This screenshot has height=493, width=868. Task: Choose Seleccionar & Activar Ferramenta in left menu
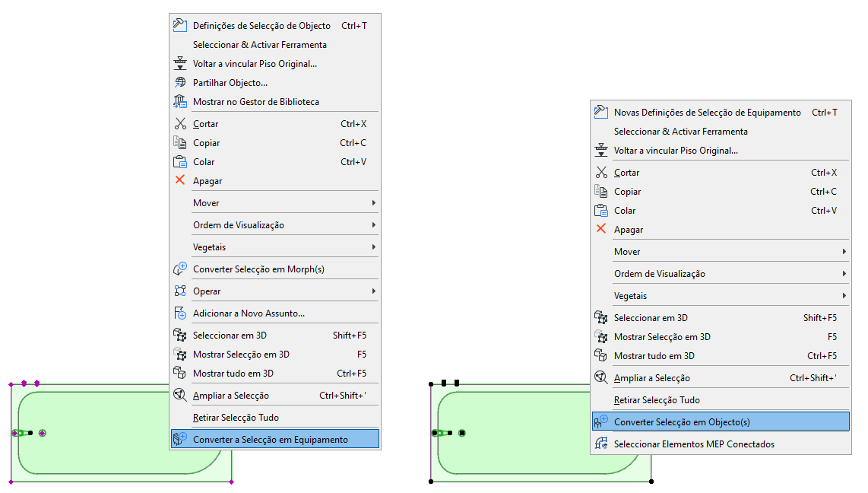point(275,44)
